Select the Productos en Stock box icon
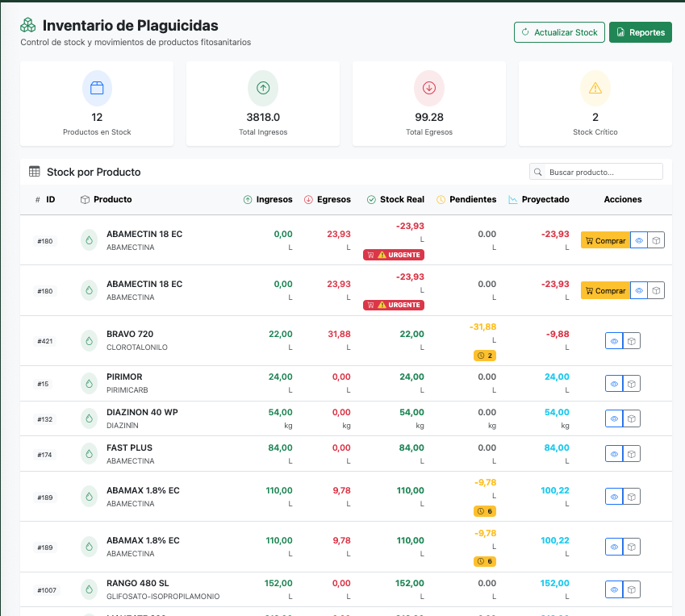The image size is (685, 616). [97, 88]
